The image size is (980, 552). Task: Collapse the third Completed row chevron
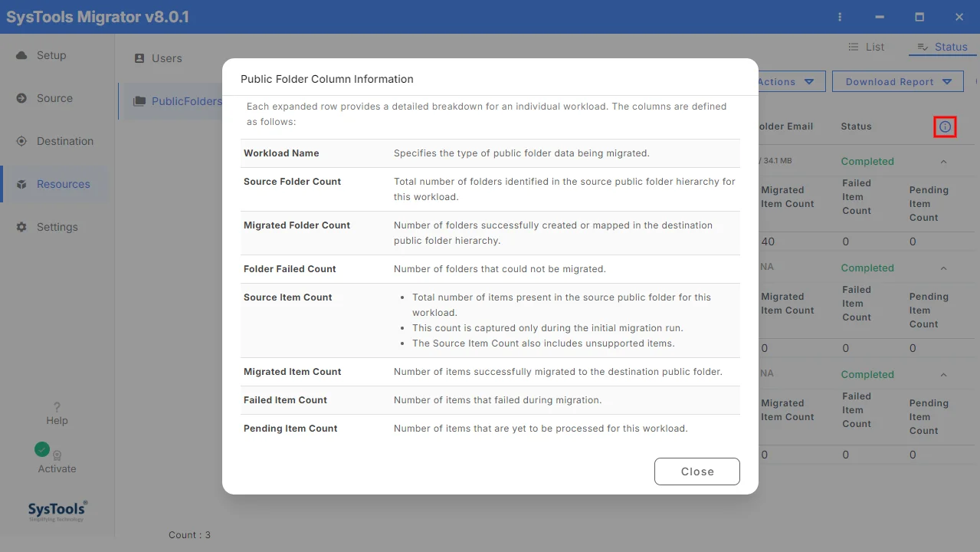coord(943,375)
